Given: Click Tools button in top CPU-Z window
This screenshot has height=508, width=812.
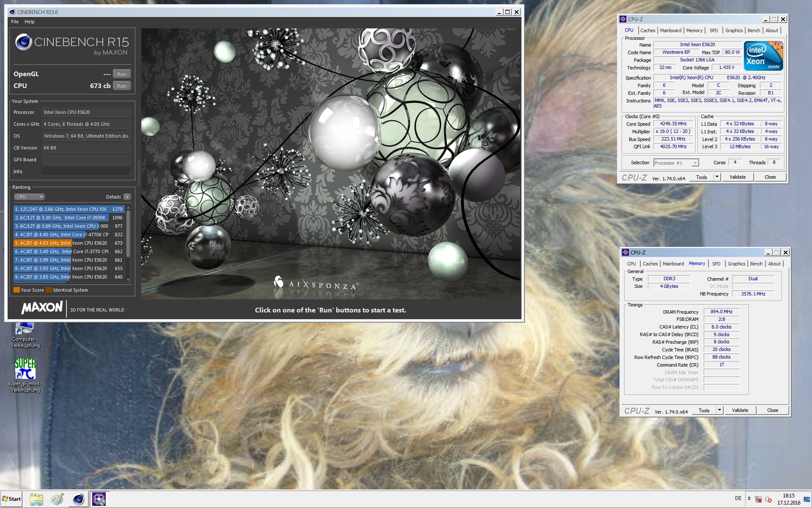Looking at the screenshot, I should [x=702, y=177].
